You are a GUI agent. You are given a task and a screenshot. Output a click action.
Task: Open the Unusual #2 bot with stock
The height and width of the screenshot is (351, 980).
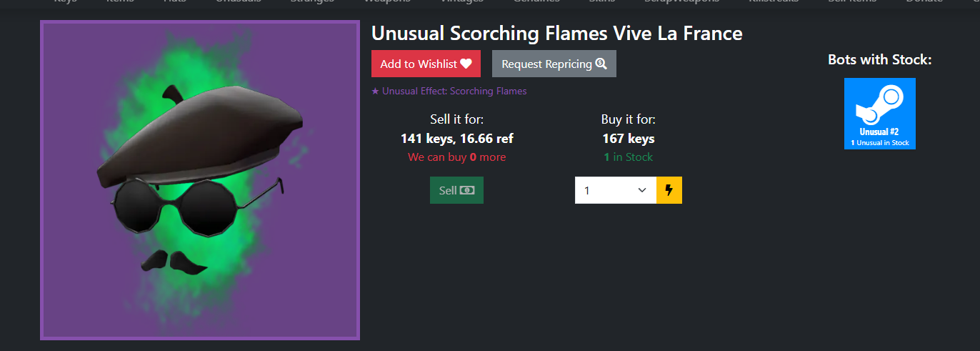pos(880,114)
